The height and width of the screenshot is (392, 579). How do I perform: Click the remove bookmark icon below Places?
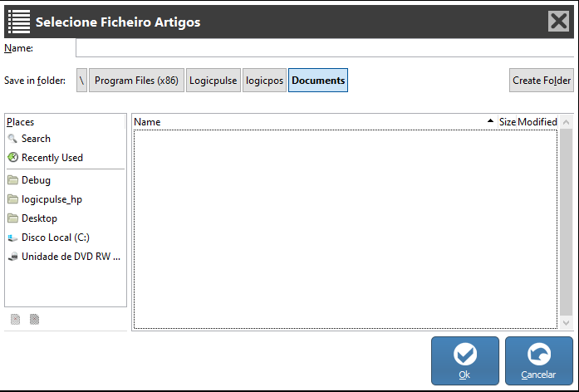tap(34, 319)
